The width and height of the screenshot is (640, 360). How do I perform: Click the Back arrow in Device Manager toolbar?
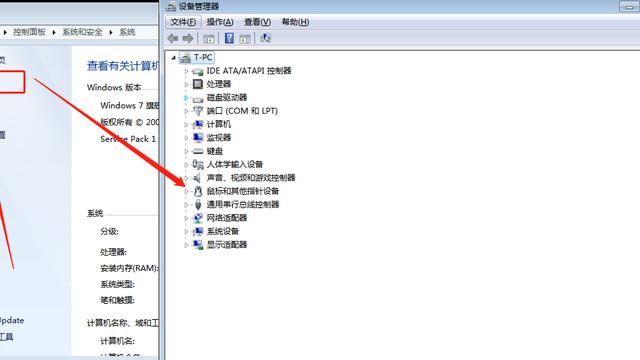[x=173, y=38]
